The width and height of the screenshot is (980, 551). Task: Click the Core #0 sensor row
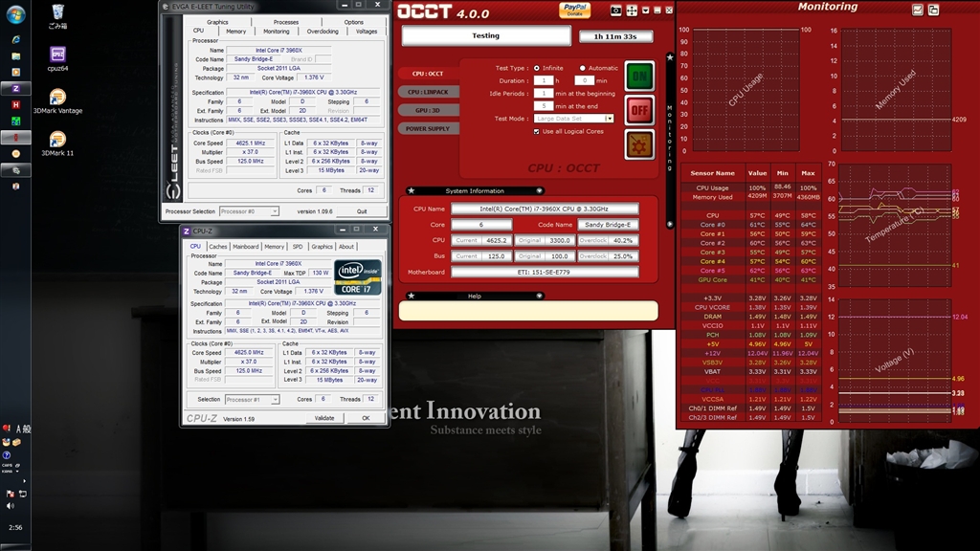coord(751,224)
